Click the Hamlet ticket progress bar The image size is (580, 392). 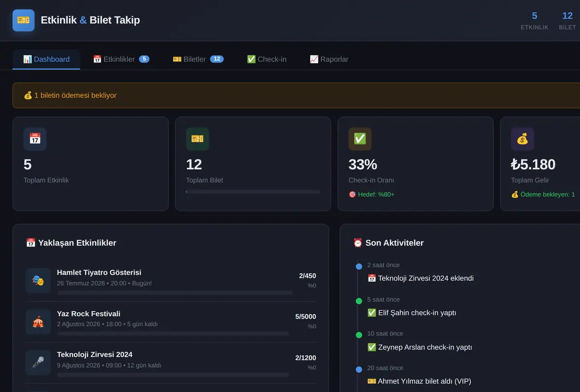click(x=174, y=292)
